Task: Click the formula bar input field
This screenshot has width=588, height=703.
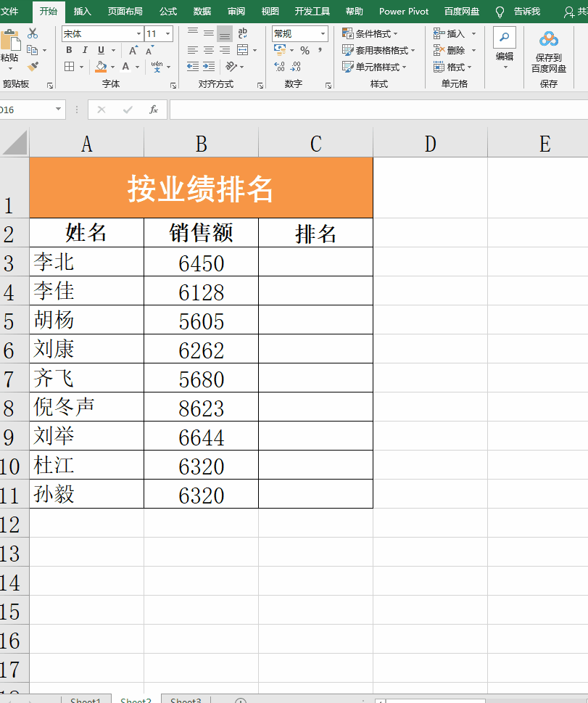Action: [378, 110]
